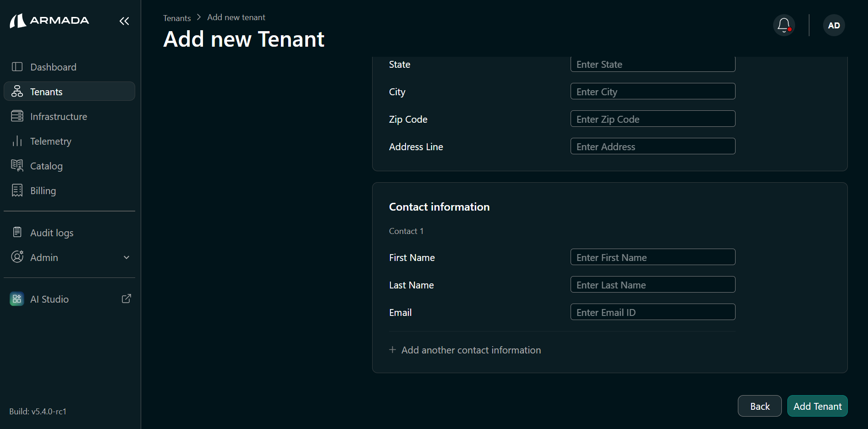
Task: Open AI Studio link
Action: coord(69,299)
